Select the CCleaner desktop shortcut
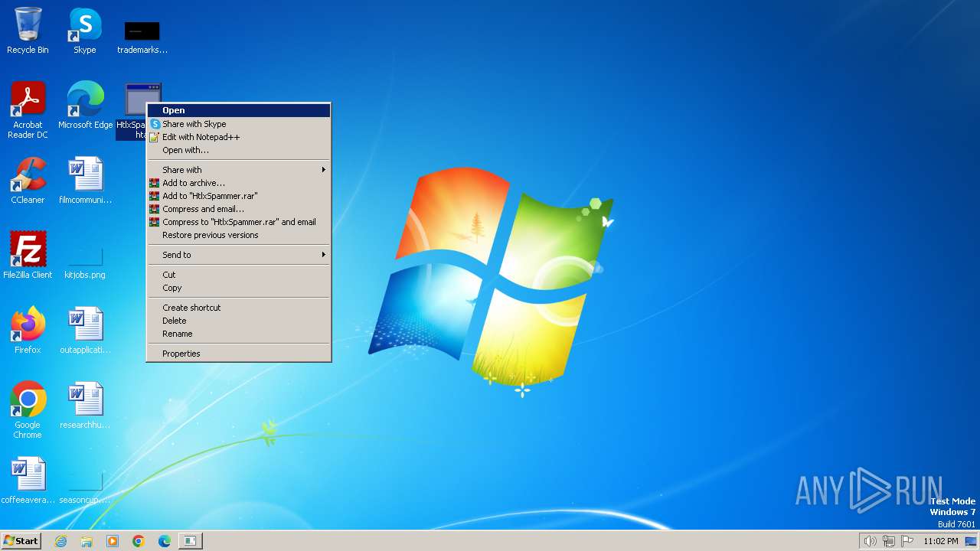980x551 pixels. (28, 181)
